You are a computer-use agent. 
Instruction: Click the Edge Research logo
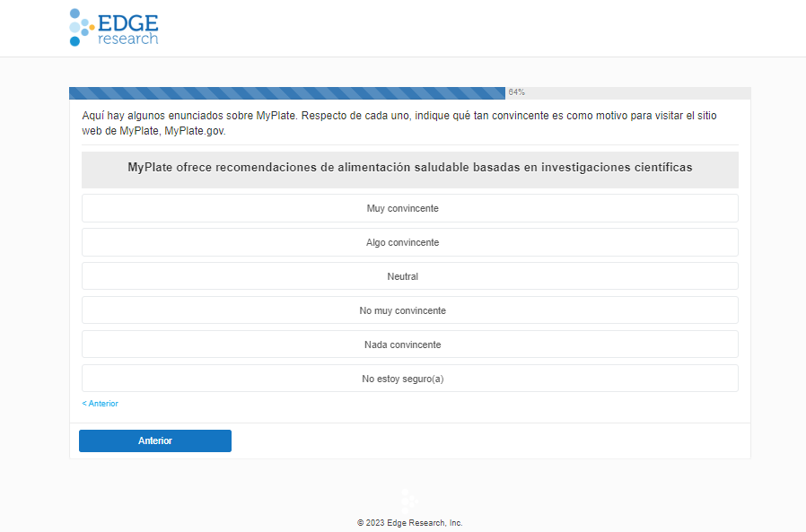[x=114, y=27]
